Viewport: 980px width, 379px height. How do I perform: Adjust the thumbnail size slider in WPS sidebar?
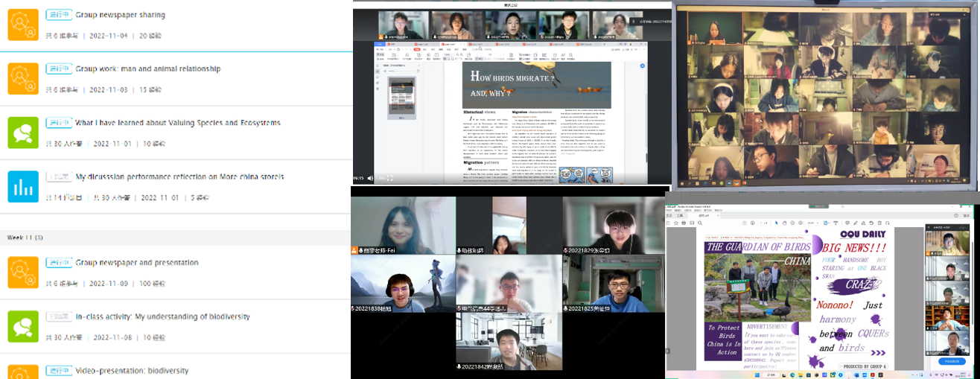(x=402, y=71)
